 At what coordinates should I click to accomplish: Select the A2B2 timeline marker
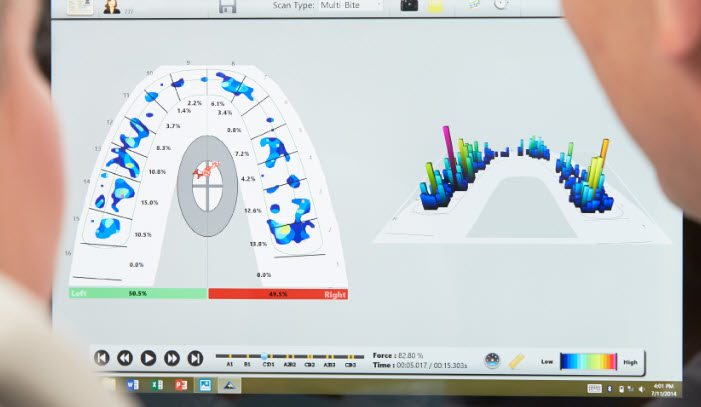point(290,365)
